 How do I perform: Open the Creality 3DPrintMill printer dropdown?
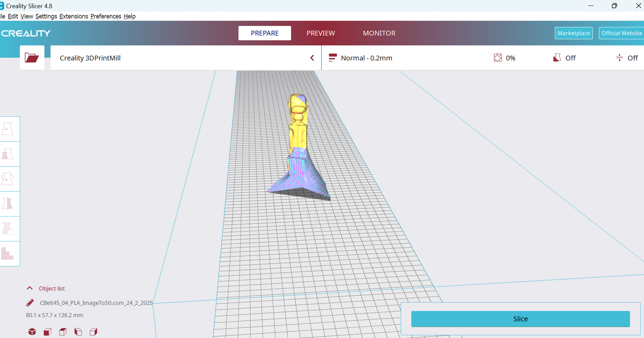pyautogui.click(x=186, y=58)
